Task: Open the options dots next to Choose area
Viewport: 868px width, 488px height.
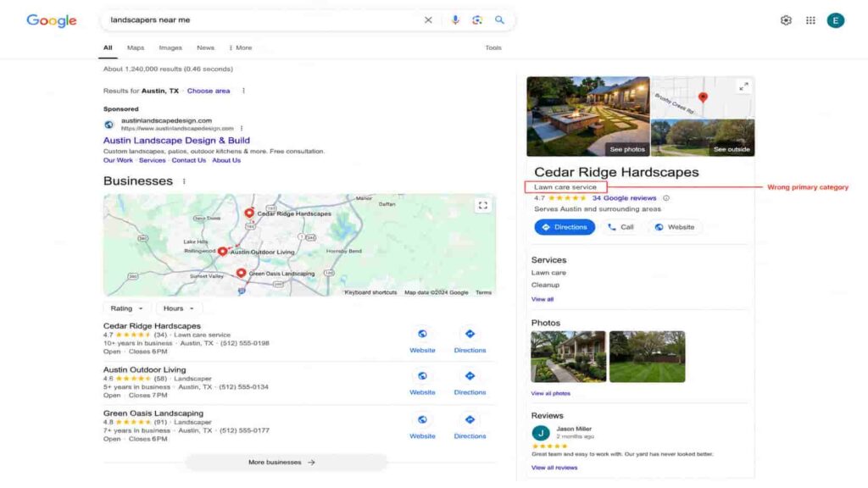Action: point(243,91)
